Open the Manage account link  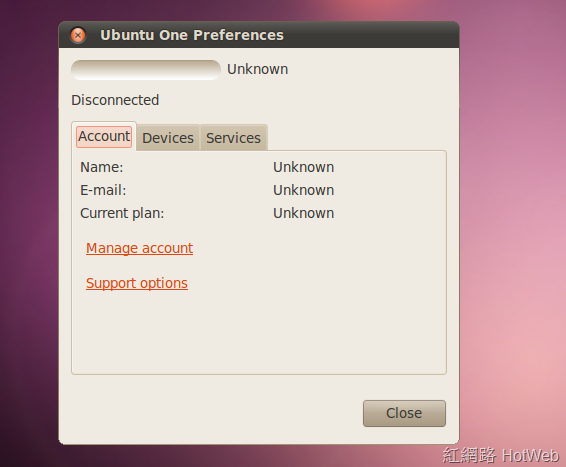tap(139, 248)
